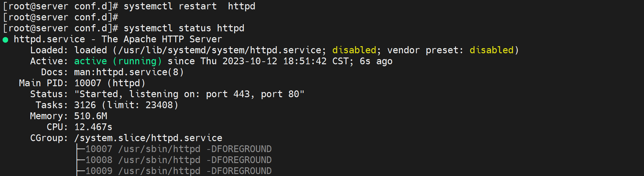Screen dimensions: 644x176
Task: Click the CPU time 12.467s
Action: [93, 127]
